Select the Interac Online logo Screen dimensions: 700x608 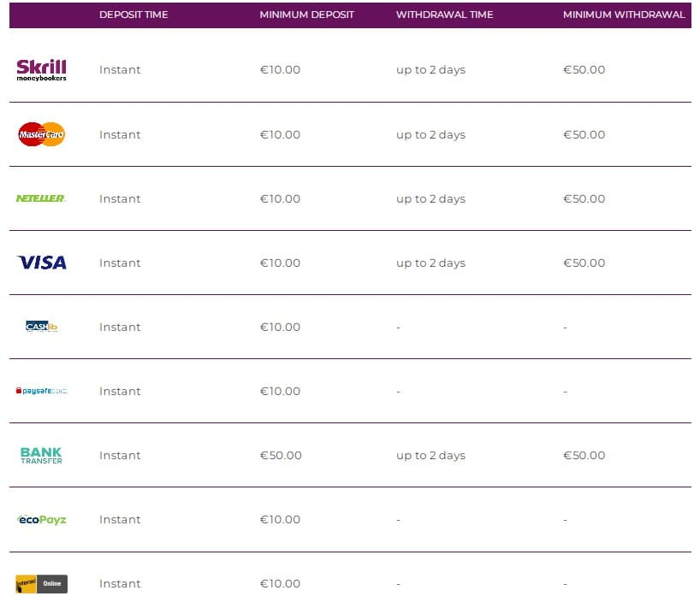pos(41,584)
